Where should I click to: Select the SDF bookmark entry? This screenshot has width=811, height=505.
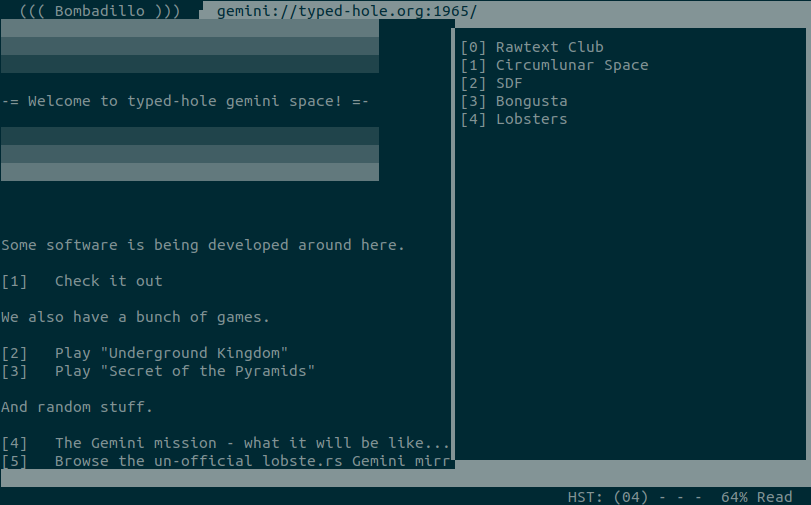tap(509, 83)
